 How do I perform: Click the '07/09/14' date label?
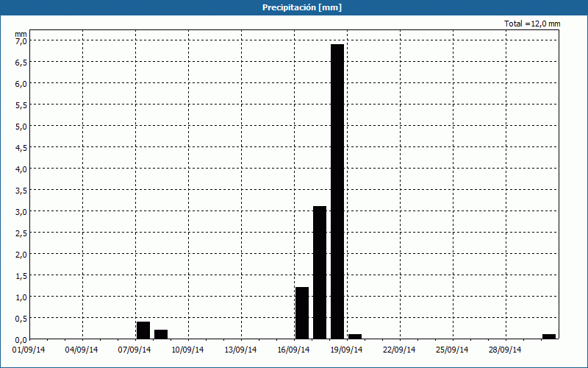(135, 350)
